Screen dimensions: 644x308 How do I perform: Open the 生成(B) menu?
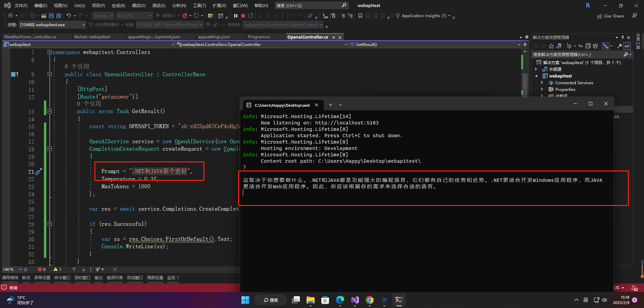click(x=118, y=6)
